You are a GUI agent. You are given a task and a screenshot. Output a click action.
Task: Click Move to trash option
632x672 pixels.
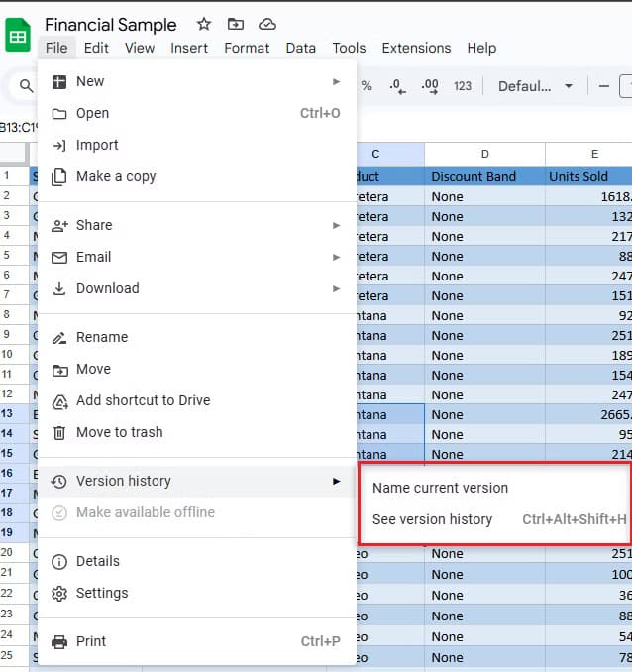(x=119, y=432)
